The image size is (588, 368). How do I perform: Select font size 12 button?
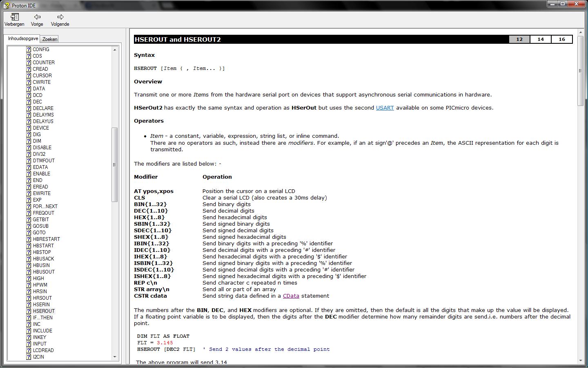pyautogui.click(x=519, y=39)
